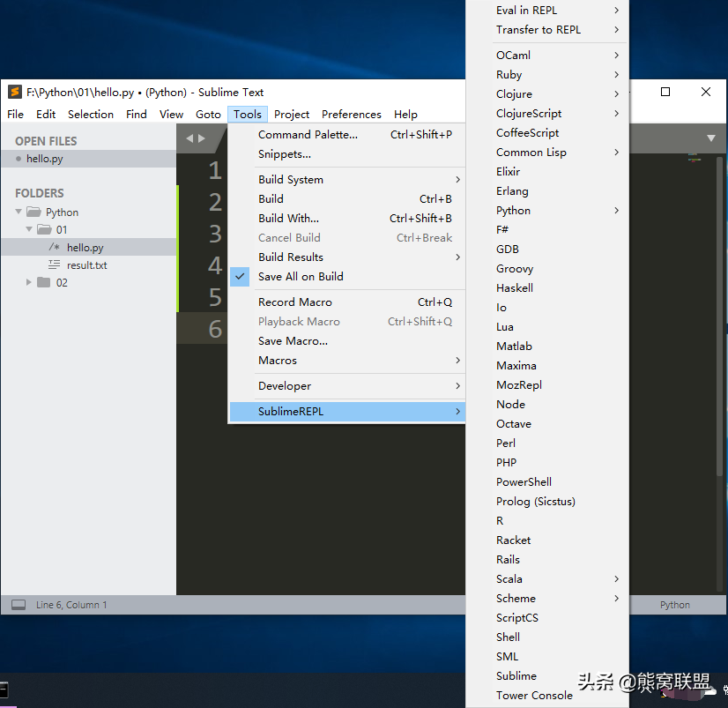Open the tab list dropdown triangle

[x=711, y=138]
